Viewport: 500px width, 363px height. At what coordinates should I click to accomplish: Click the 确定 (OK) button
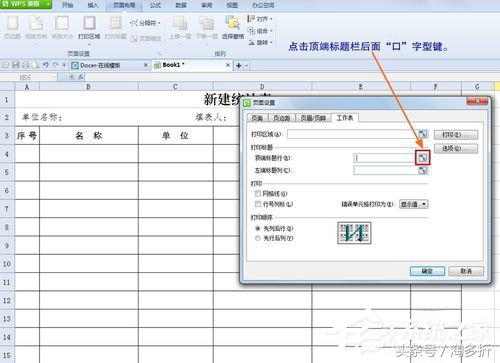[427, 271]
